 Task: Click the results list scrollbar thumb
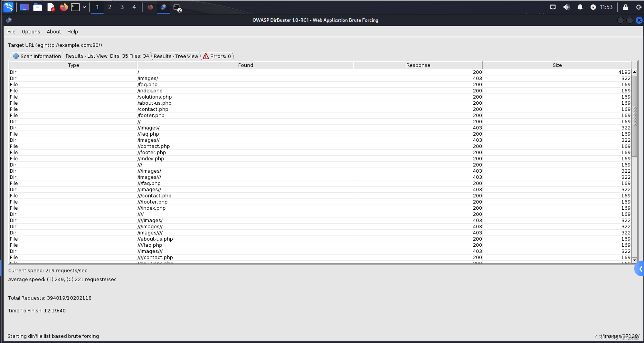tap(635, 116)
